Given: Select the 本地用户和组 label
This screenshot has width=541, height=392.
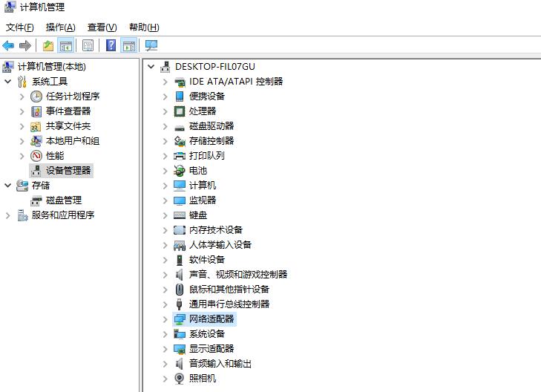Looking at the screenshot, I should click(73, 141).
